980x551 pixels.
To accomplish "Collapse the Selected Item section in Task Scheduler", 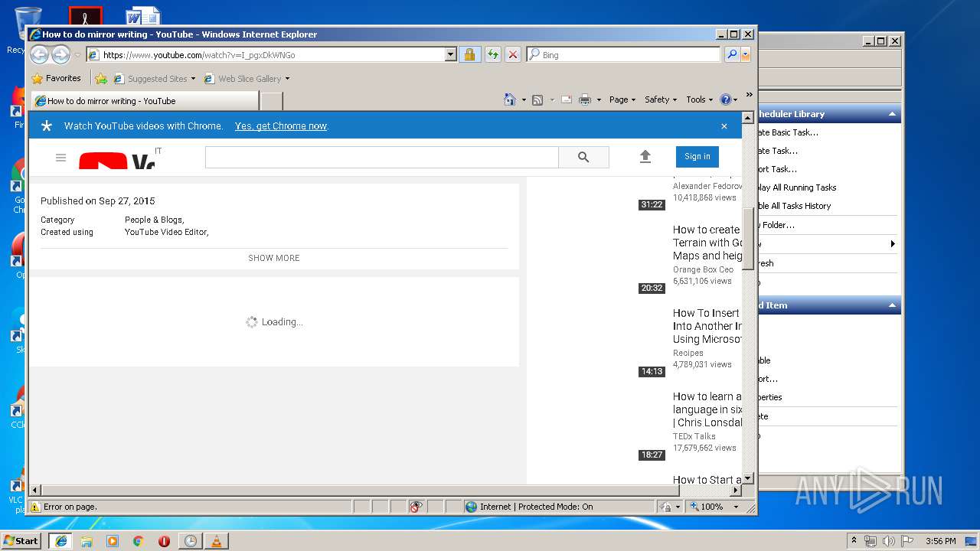I will (x=892, y=305).
